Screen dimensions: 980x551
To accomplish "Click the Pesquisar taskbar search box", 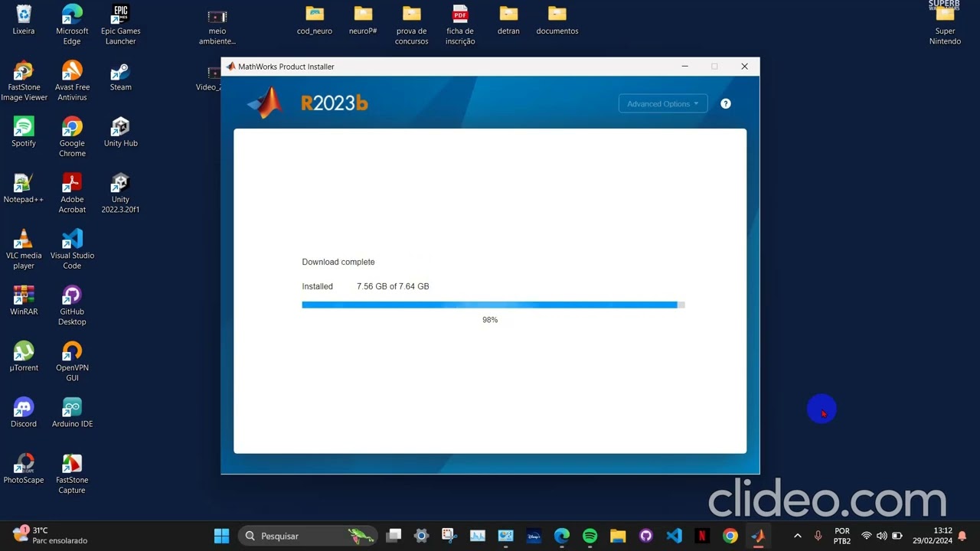I will [308, 536].
